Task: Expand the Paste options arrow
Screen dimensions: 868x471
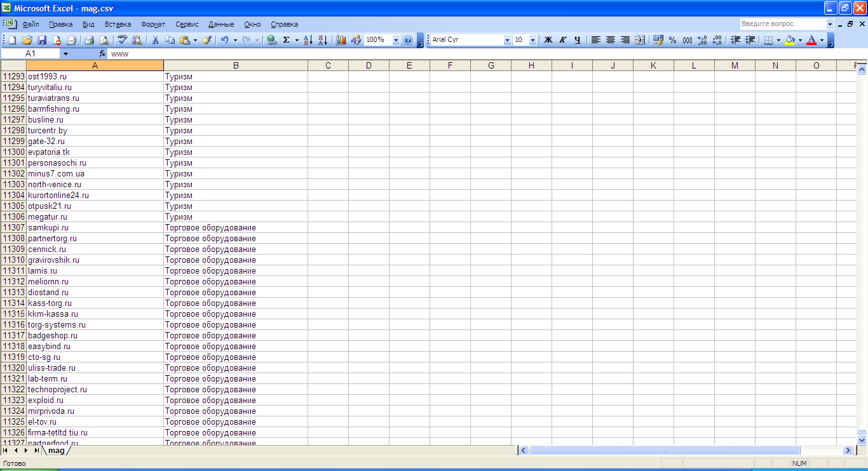Action: (195, 40)
